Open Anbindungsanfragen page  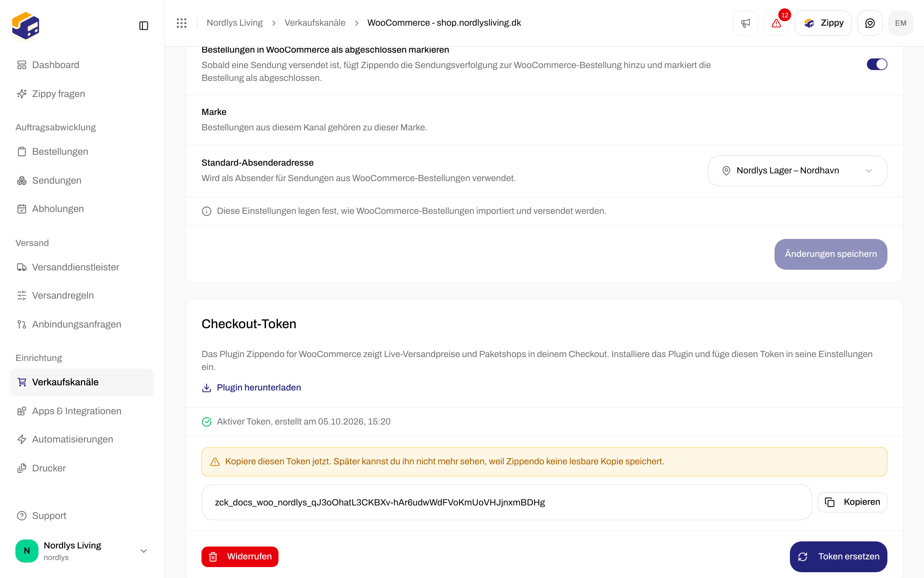click(x=82, y=324)
